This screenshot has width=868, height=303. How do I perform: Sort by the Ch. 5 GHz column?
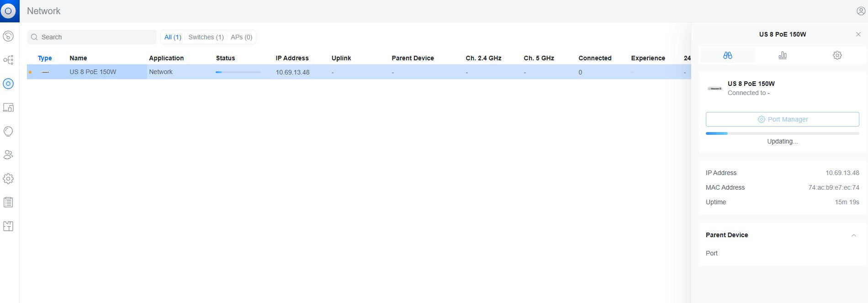(x=539, y=58)
